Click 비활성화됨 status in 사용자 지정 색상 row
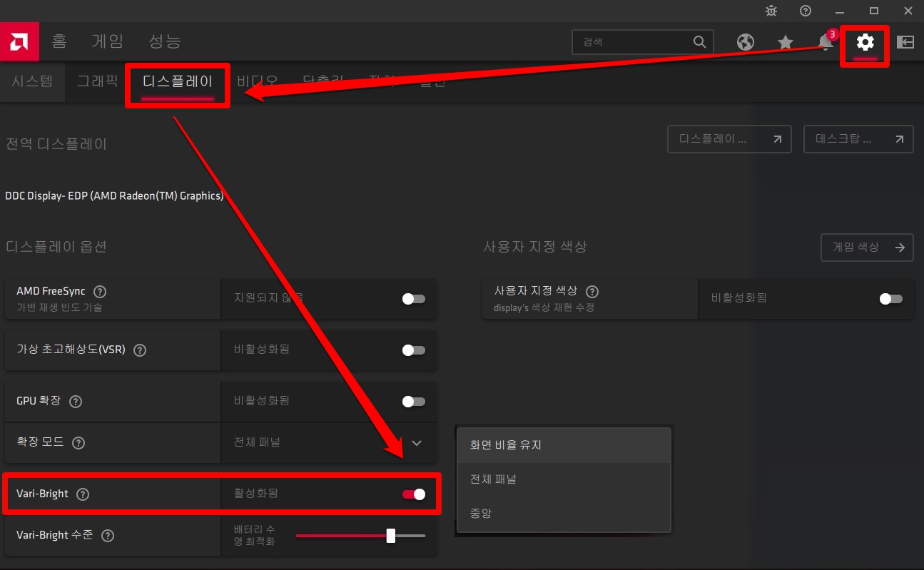Viewport: 924px width, 570px height. (x=739, y=297)
